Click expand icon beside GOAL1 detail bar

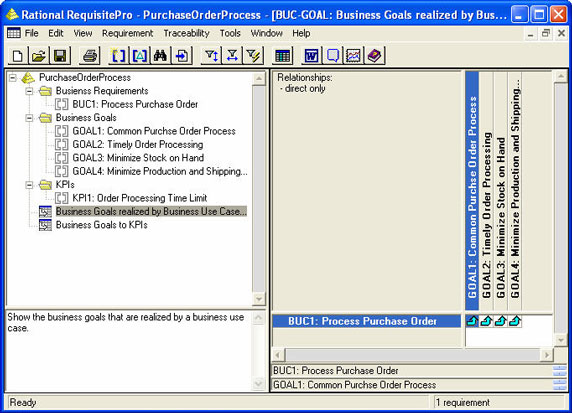click(560, 385)
